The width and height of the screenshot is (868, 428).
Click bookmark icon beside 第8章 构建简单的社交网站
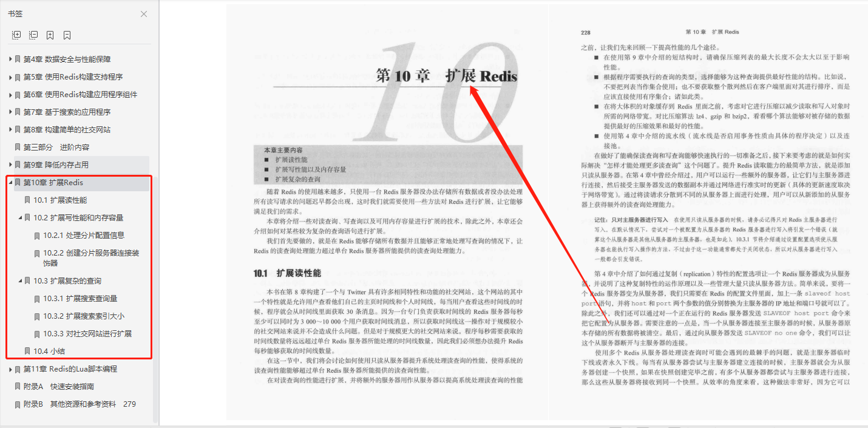pos(18,130)
